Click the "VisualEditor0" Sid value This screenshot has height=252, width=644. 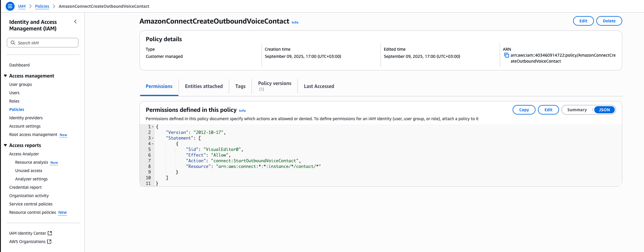[x=222, y=149]
